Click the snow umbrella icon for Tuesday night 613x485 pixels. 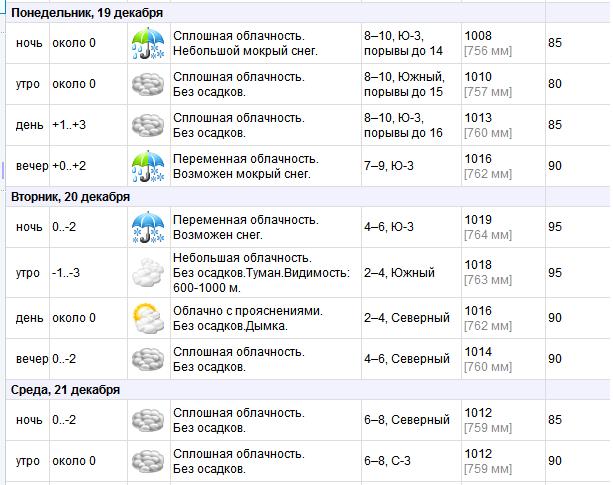click(x=147, y=227)
